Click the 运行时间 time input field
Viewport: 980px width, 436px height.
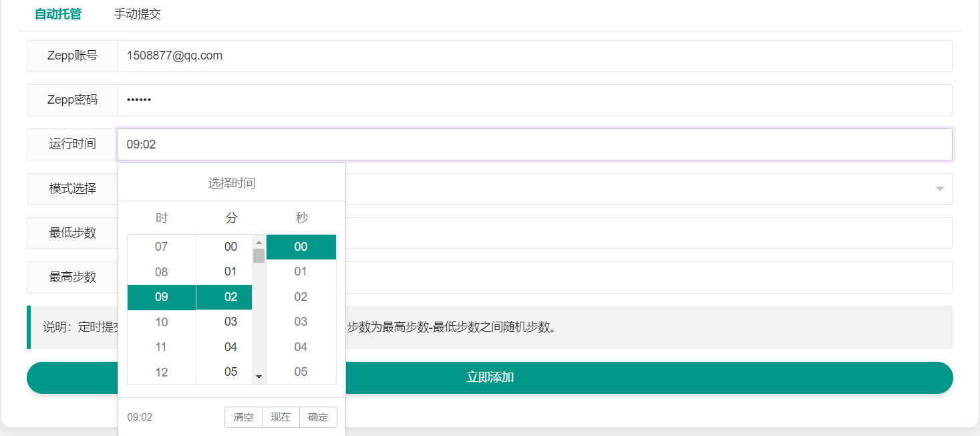tap(534, 144)
